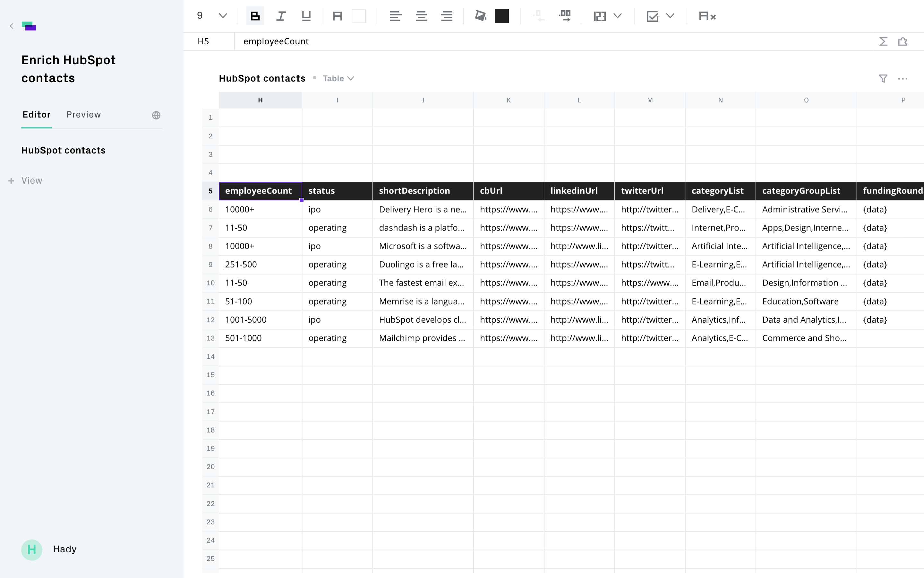Select the status header cell
The width and height of the screenshot is (924, 578).
click(337, 191)
